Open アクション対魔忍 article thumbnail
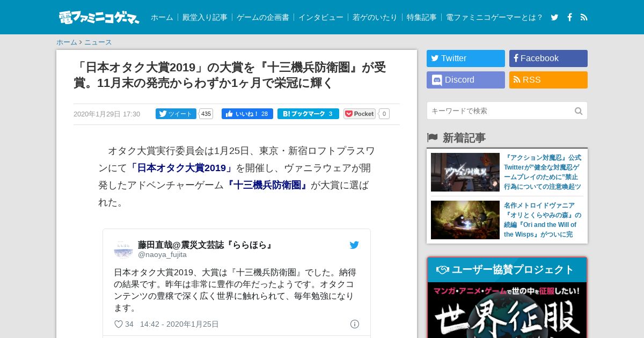 [x=465, y=172]
